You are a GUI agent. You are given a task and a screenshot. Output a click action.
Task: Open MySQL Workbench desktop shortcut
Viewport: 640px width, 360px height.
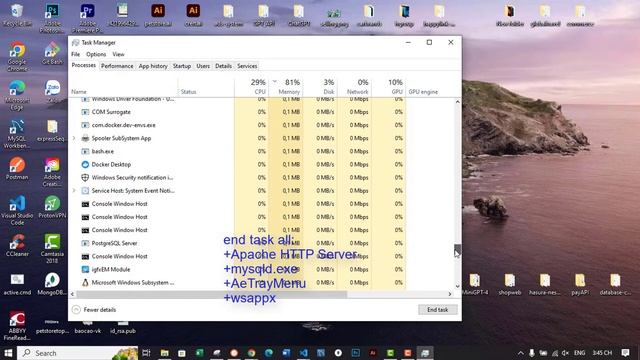pos(17,133)
